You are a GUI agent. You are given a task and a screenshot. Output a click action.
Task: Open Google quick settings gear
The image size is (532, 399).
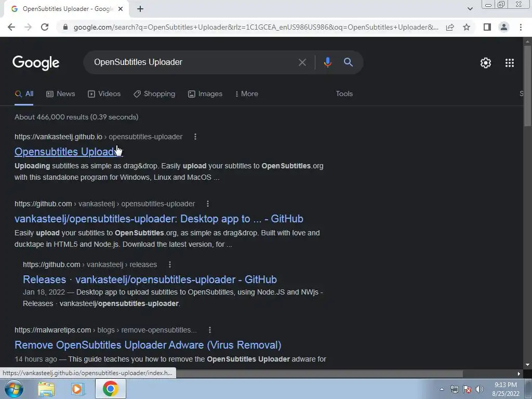(486, 63)
